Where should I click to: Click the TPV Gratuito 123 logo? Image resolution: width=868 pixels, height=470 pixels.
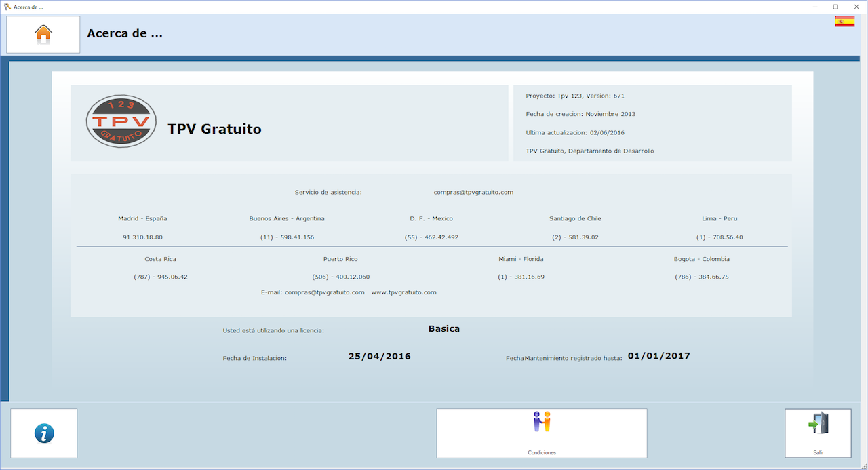tap(121, 122)
